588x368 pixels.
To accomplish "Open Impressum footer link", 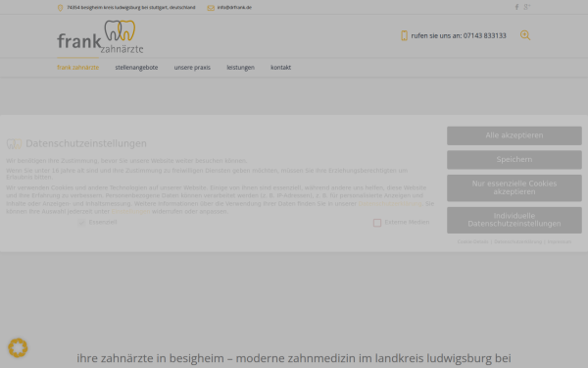I will [560, 241].
